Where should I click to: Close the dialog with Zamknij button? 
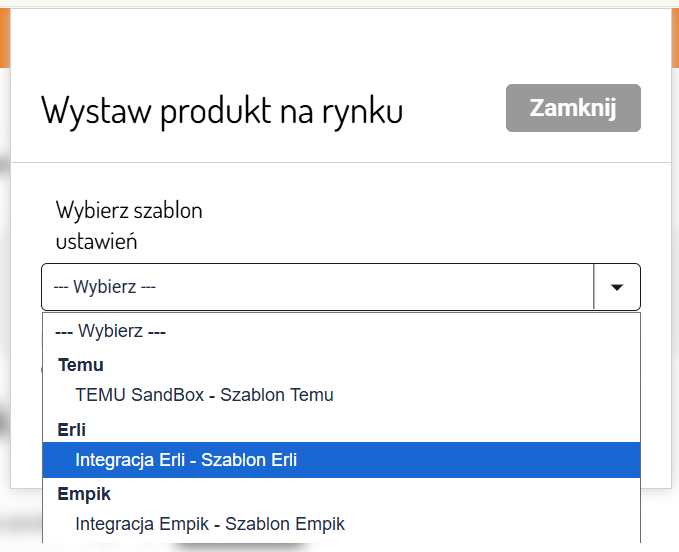click(573, 108)
